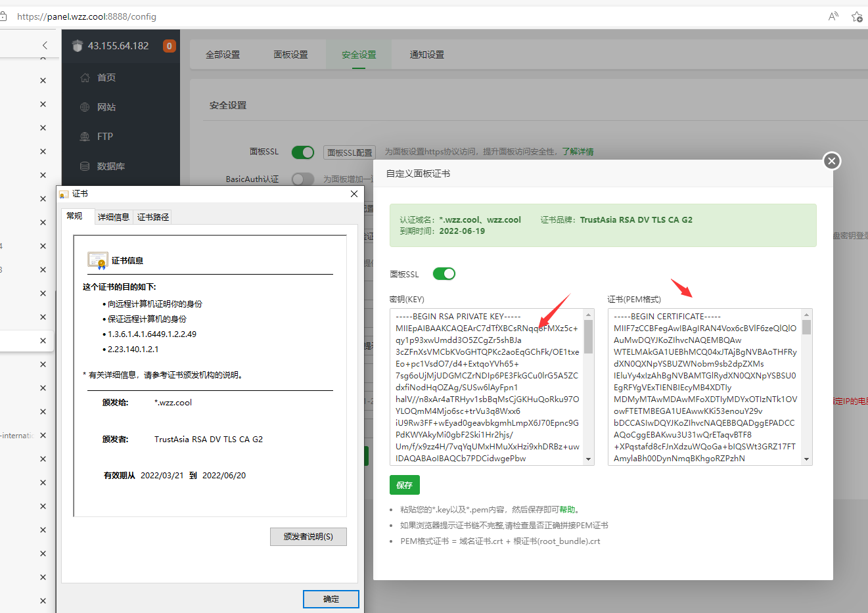Click the 2022/06/20 validity end date
868x613 pixels.
(224, 476)
